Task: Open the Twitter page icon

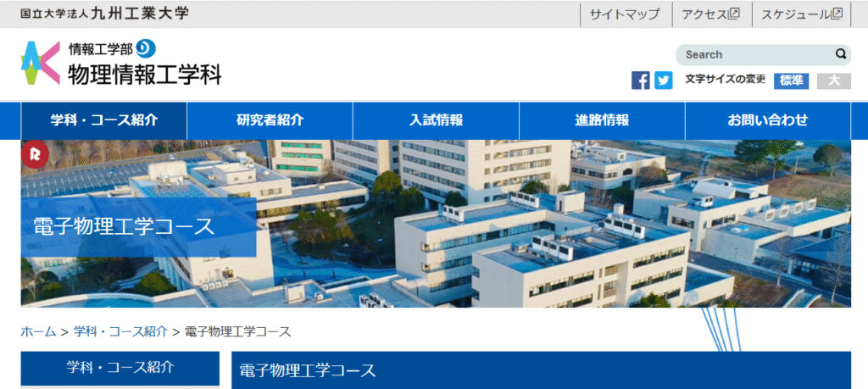Action: point(664,81)
